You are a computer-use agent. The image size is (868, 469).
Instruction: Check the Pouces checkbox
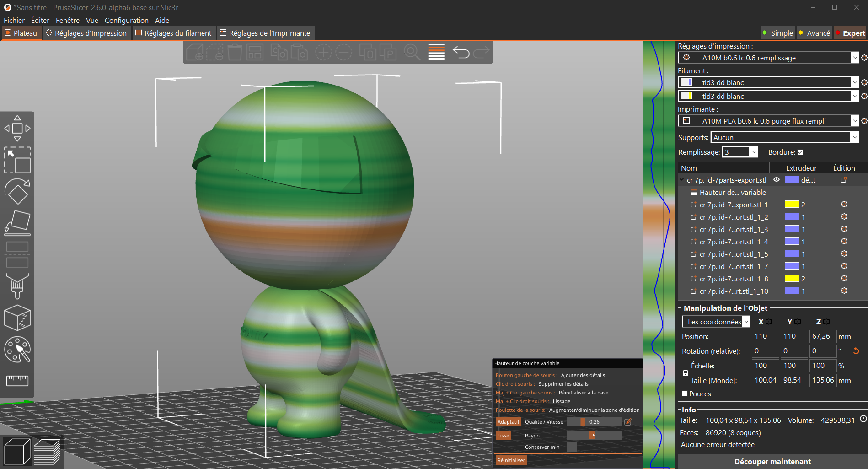(685, 393)
